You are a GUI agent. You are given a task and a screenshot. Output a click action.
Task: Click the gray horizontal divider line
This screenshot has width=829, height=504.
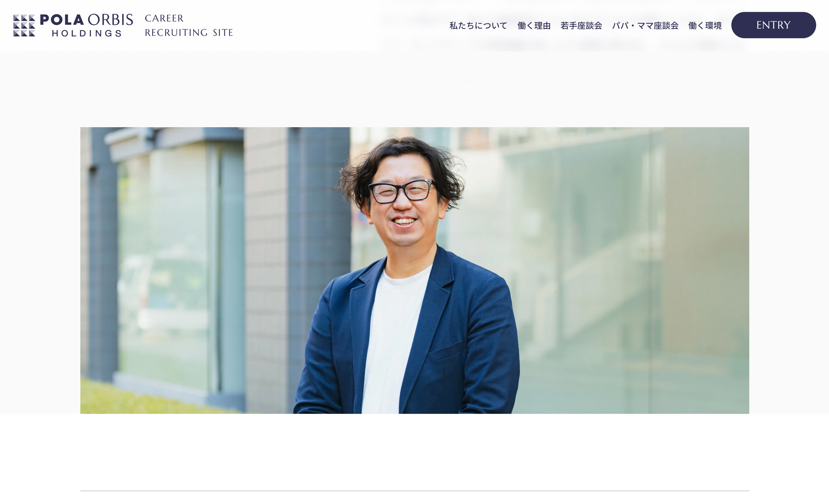click(414, 491)
